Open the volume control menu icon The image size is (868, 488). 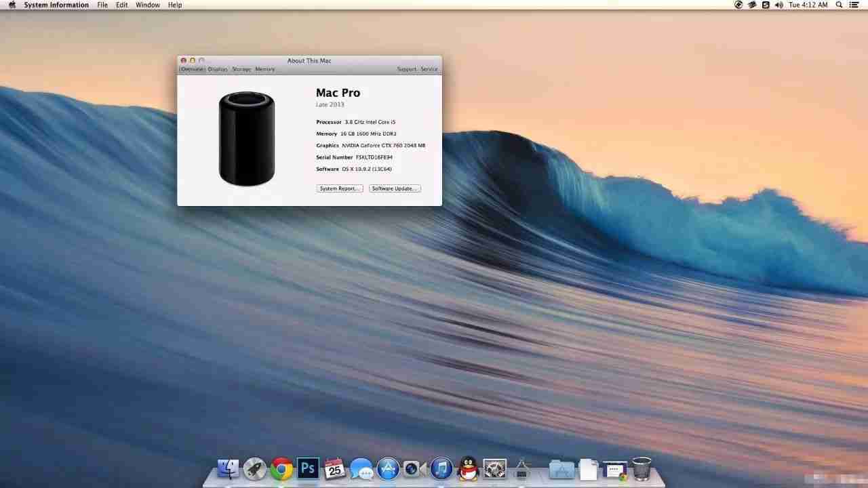(778, 5)
